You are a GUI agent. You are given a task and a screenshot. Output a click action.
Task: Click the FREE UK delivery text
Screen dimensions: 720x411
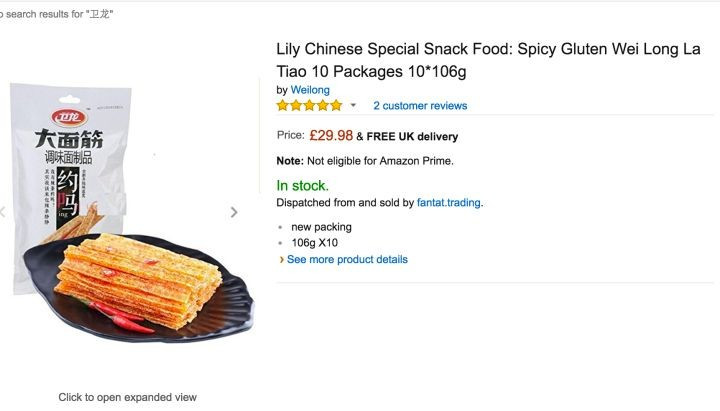[413, 137]
